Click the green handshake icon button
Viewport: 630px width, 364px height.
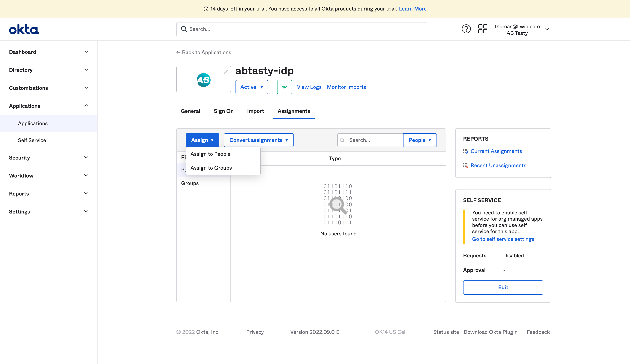tap(284, 87)
